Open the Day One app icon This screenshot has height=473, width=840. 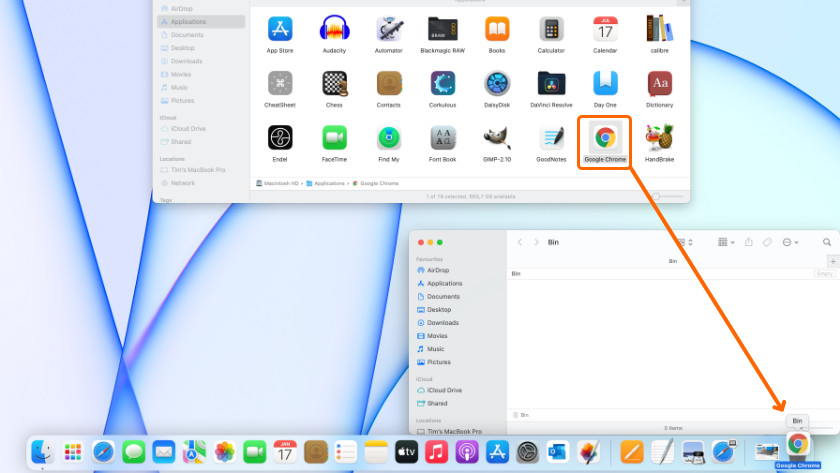click(x=605, y=84)
